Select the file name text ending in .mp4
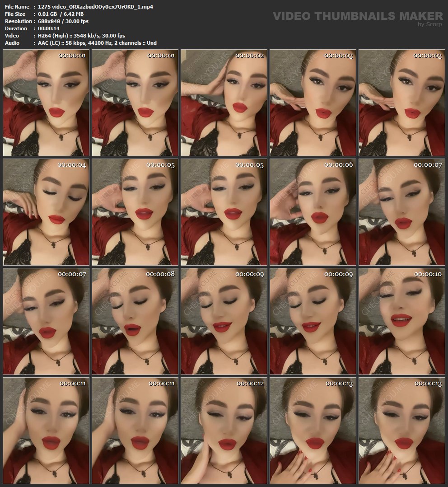 (95, 7)
